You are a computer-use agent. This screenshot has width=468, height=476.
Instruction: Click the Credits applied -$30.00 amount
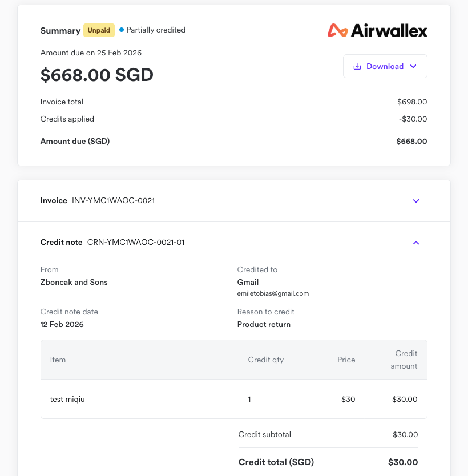pos(413,119)
